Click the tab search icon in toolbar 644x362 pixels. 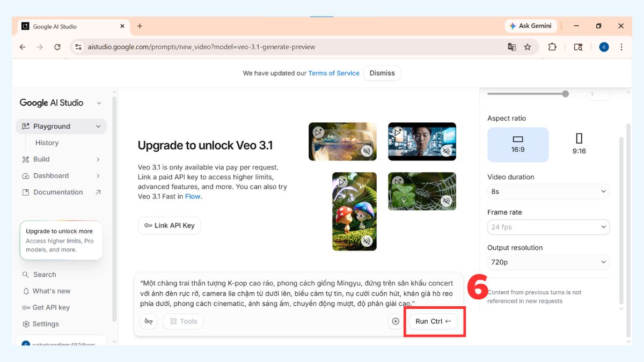coord(578,47)
